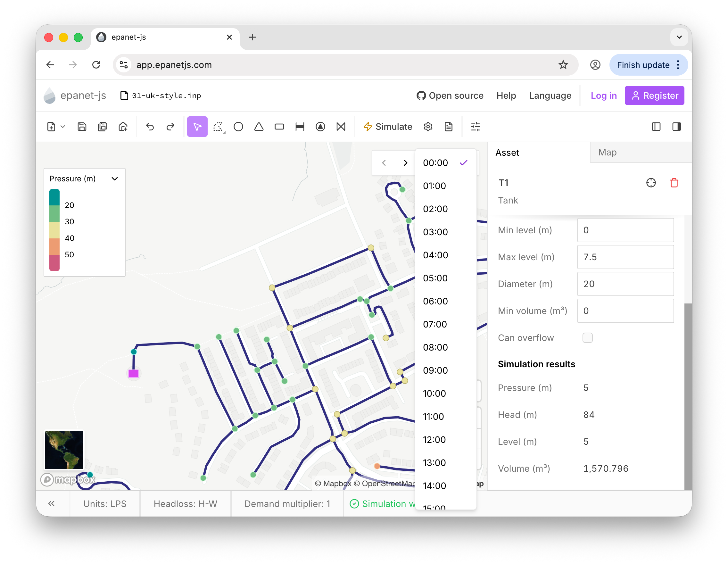Screen dimensions: 728x564
Task: Open the Pressure legend dropdown
Action: (x=115, y=179)
